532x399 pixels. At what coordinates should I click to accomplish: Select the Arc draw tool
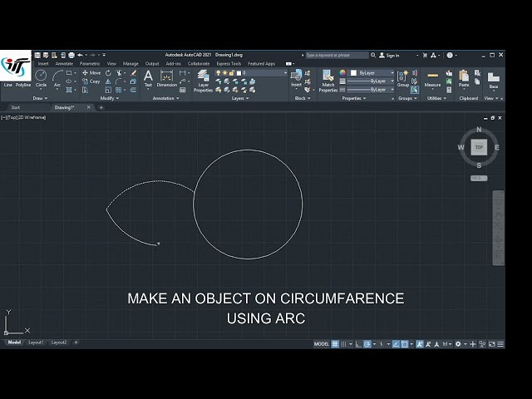57,78
